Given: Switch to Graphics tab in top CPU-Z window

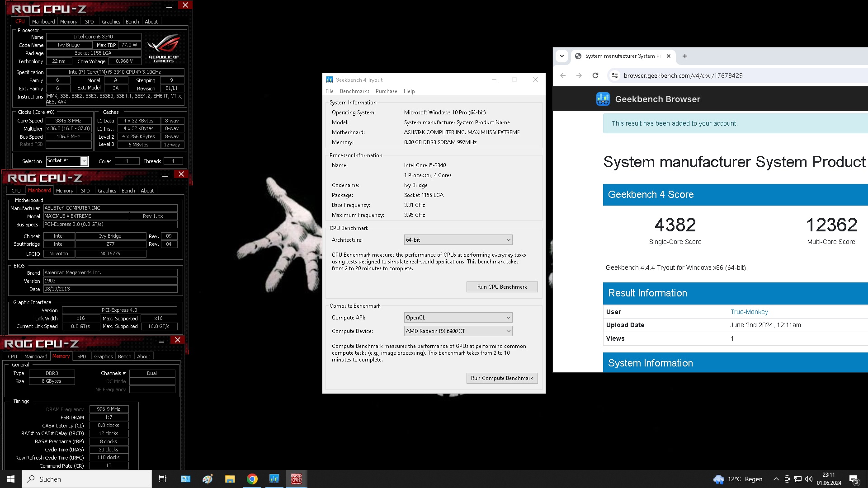Looking at the screenshot, I should click(111, 22).
